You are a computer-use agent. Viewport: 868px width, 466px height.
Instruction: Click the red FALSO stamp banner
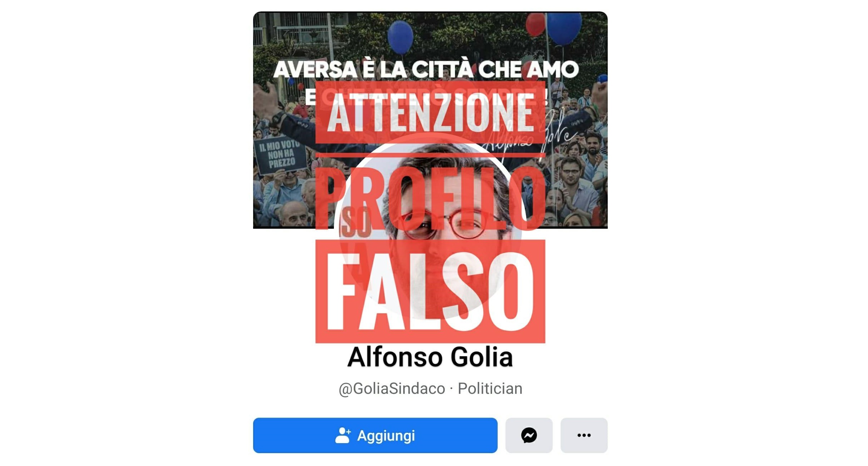coord(430,291)
